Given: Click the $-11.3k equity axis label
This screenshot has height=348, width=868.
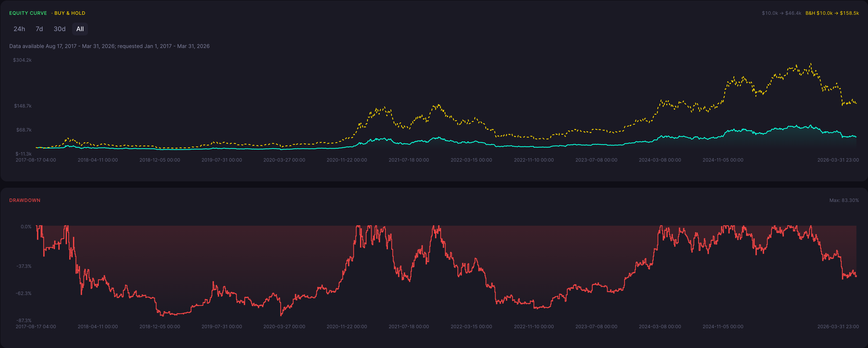Looking at the screenshot, I should pyautogui.click(x=23, y=154).
